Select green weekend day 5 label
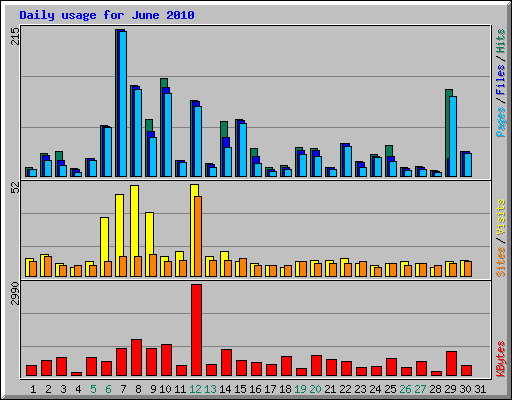This screenshot has width=512, height=400. tap(93, 389)
